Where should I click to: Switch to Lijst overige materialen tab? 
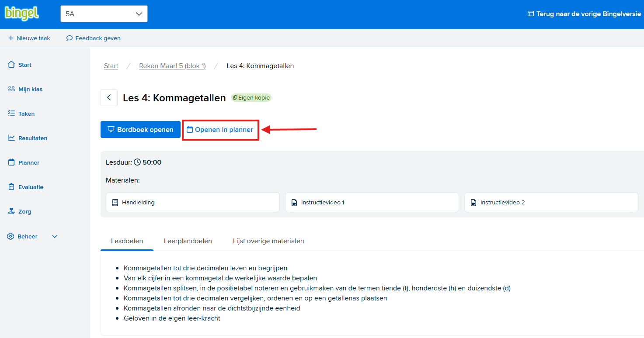pyautogui.click(x=268, y=241)
